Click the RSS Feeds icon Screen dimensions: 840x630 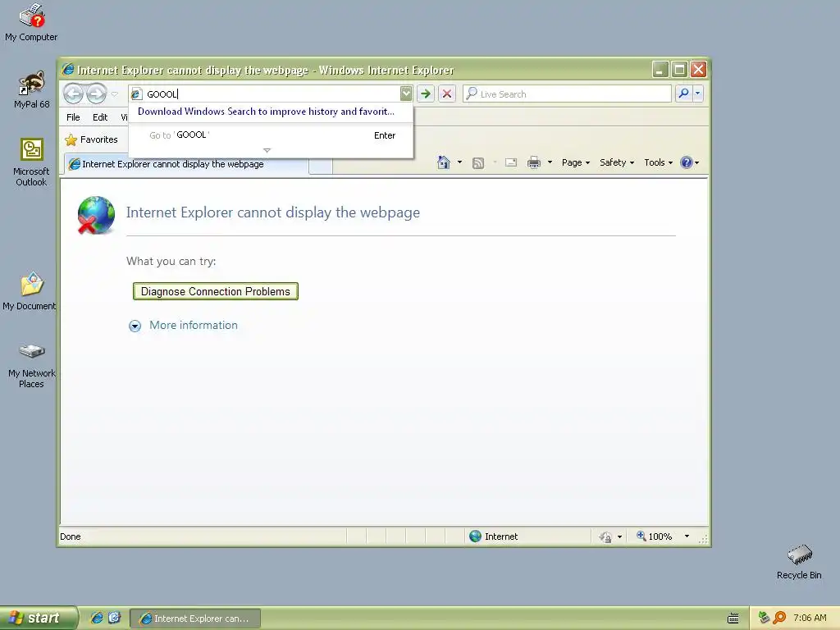coord(478,163)
